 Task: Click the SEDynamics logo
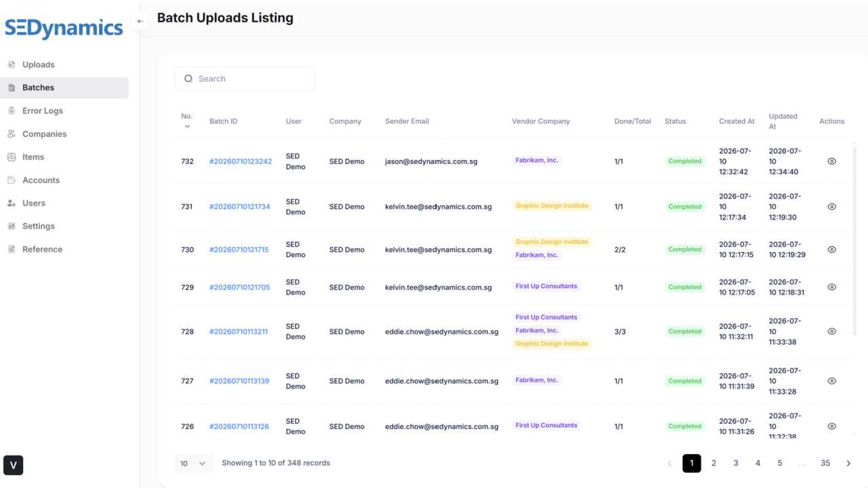(x=64, y=29)
